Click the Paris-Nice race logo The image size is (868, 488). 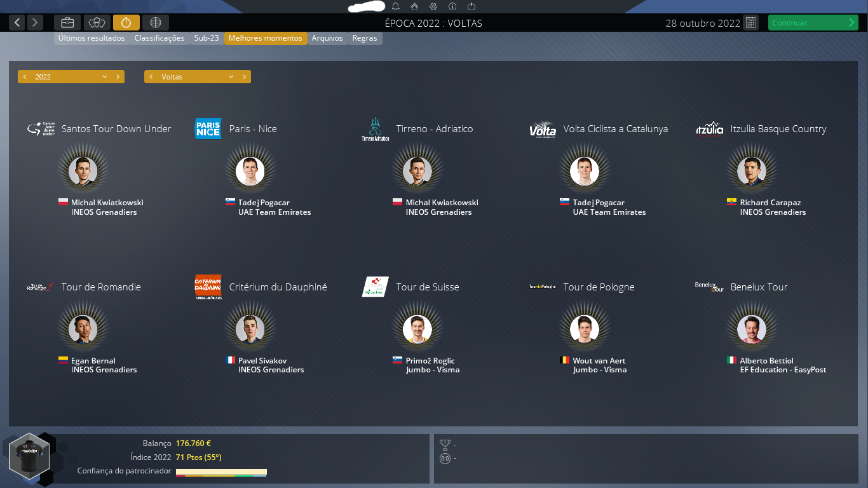click(208, 129)
